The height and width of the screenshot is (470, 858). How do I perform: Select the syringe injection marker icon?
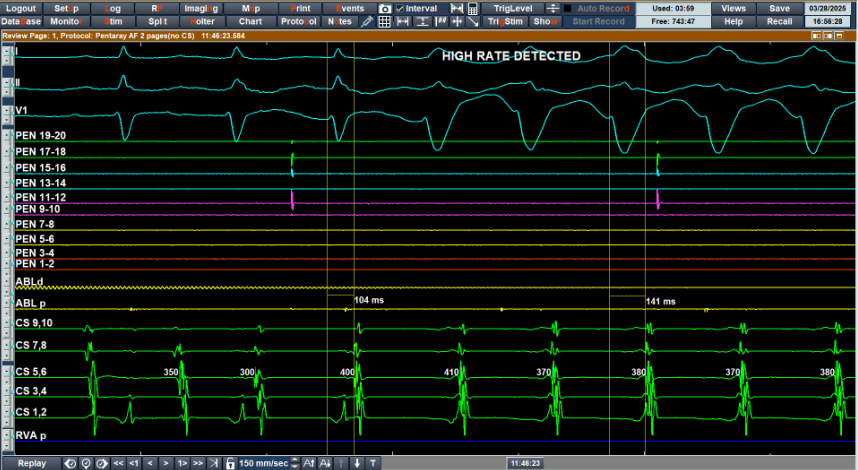point(367,22)
